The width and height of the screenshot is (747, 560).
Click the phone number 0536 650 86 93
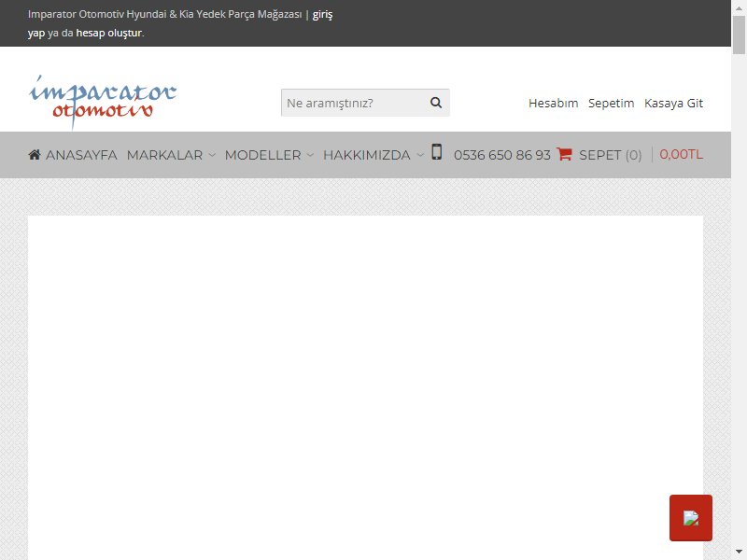click(502, 155)
